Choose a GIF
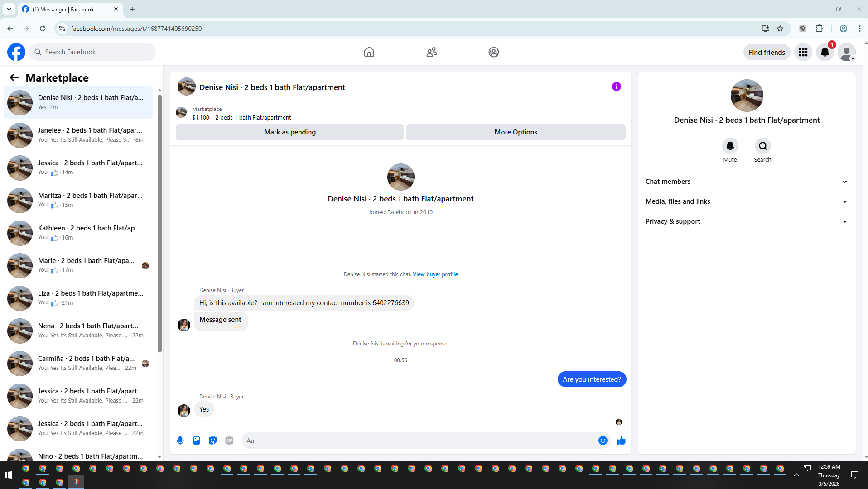Image resolution: width=868 pixels, height=489 pixels. pos(229,441)
